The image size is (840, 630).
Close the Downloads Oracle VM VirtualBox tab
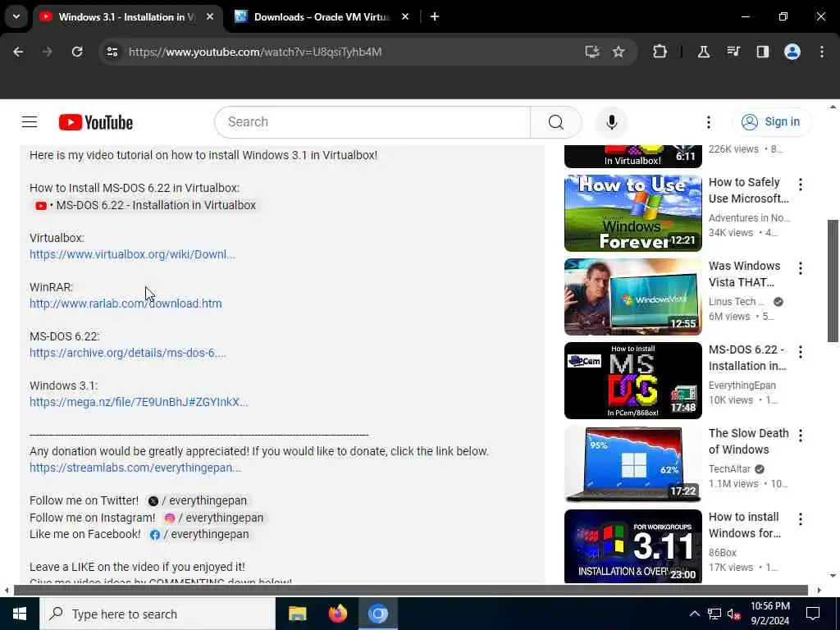coord(405,17)
